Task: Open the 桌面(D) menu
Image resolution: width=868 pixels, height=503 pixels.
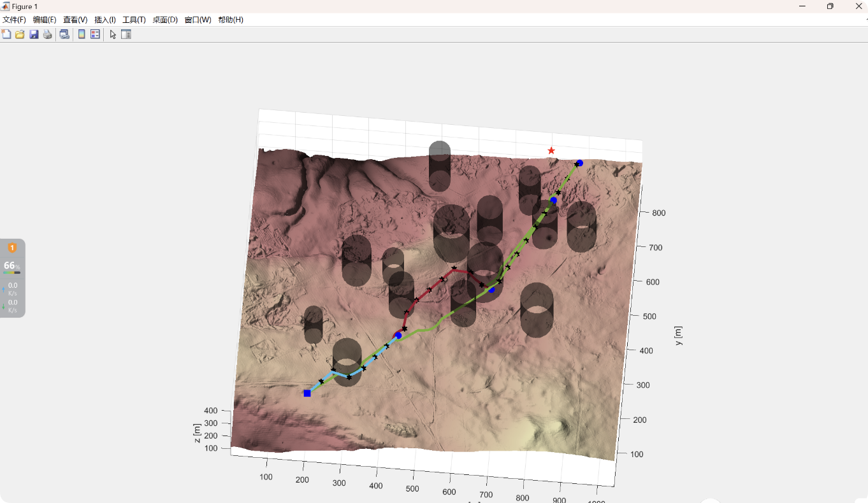Action: click(165, 20)
